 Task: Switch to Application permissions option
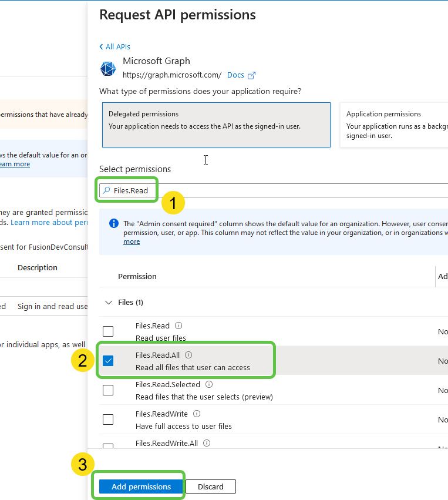pyautogui.click(x=393, y=125)
